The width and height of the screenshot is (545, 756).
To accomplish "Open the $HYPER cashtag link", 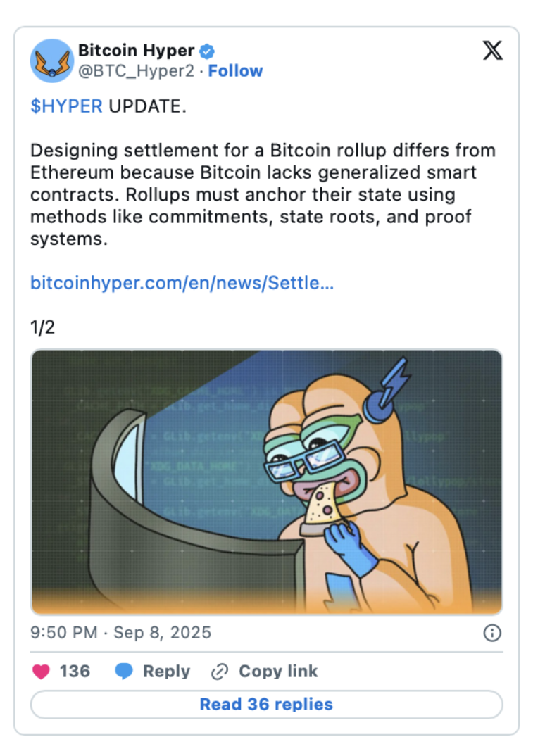I will (x=66, y=106).
